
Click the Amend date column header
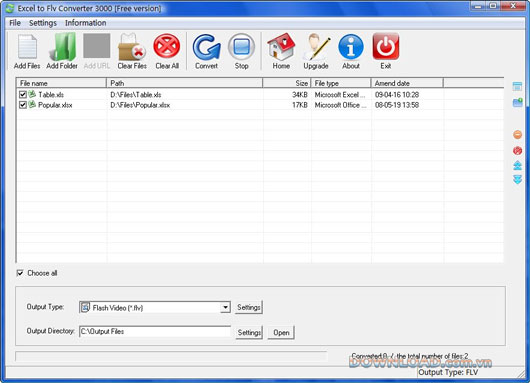[x=407, y=83]
